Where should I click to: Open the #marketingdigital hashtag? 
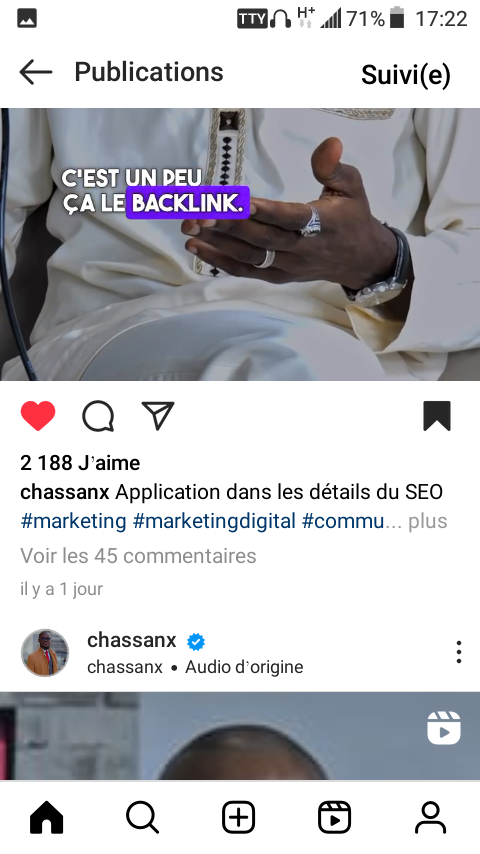point(215,521)
